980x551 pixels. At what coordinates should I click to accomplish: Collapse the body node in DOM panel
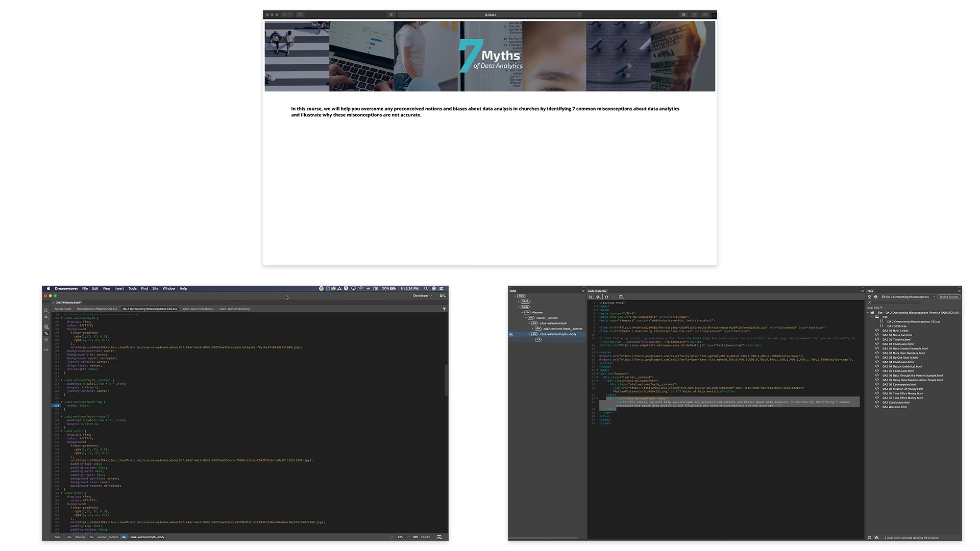[x=519, y=307]
